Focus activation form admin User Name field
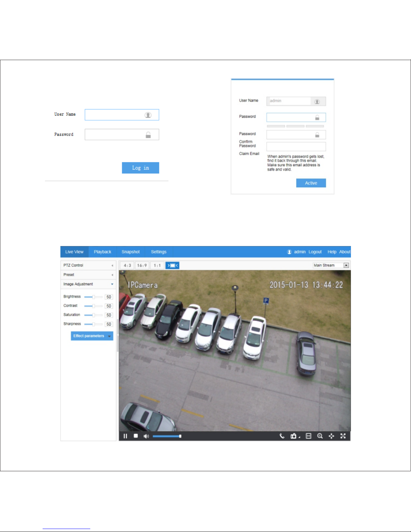 click(x=296, y=101)
